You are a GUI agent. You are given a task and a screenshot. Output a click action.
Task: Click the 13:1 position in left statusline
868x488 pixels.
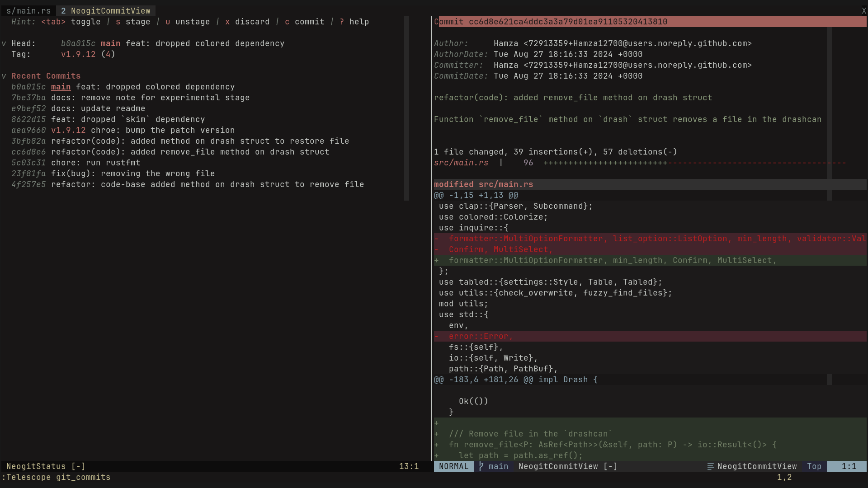click(409, 466)
